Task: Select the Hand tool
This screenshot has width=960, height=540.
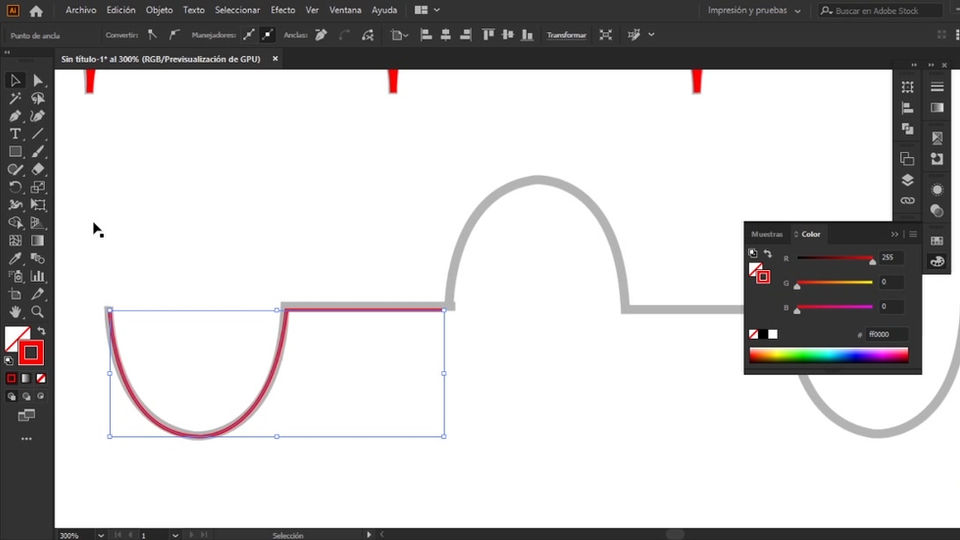Action: 15,312
